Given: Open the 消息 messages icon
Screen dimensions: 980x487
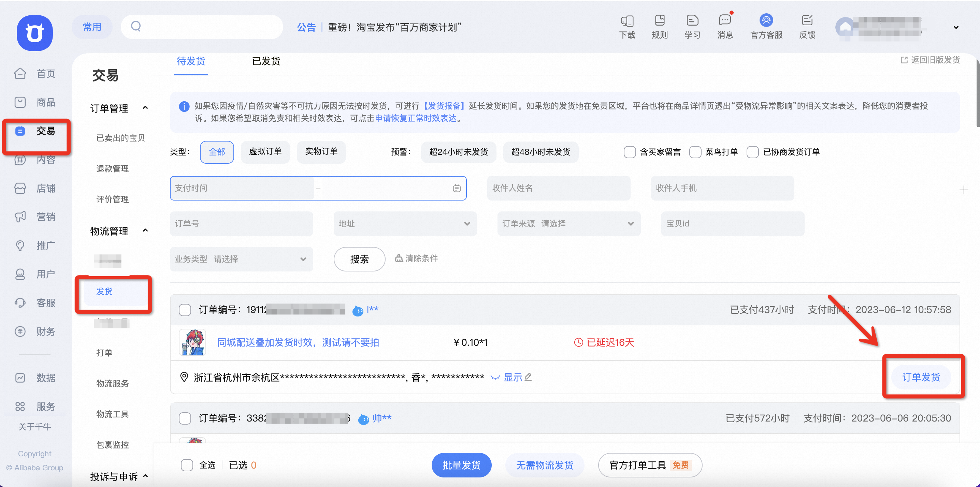Looking at the screenshot, I should pos(725,27).
